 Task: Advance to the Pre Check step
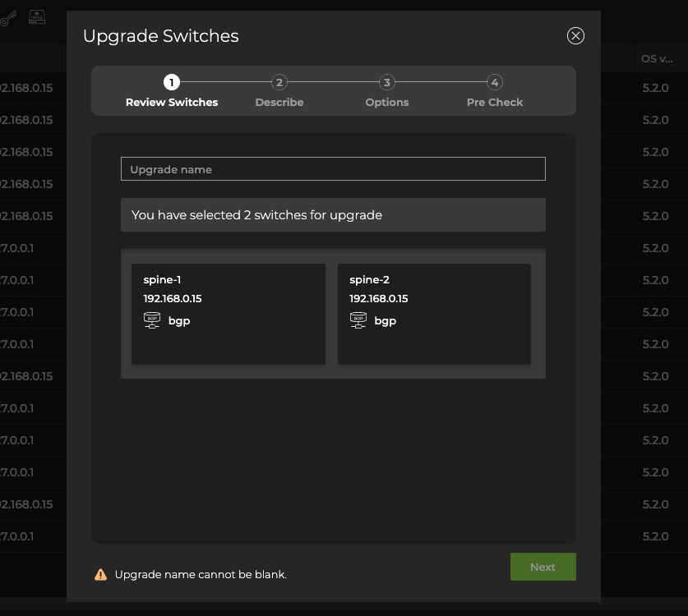click(494, 102)
